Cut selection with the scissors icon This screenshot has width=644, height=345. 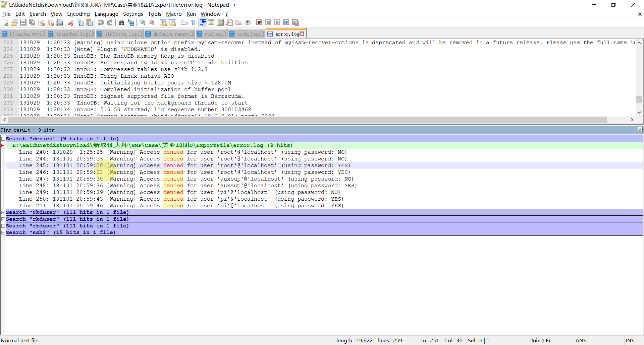tap(71, 22)
